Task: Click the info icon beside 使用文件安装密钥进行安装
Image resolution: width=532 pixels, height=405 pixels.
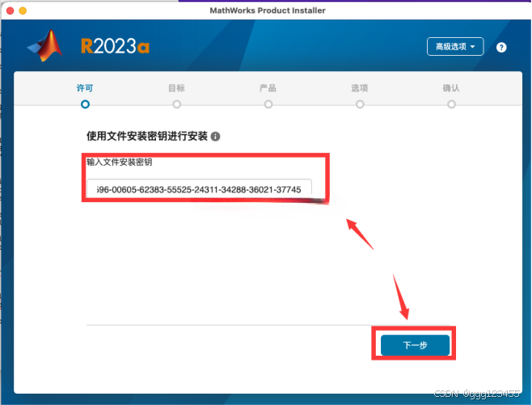Action: [x=215, y=137]
